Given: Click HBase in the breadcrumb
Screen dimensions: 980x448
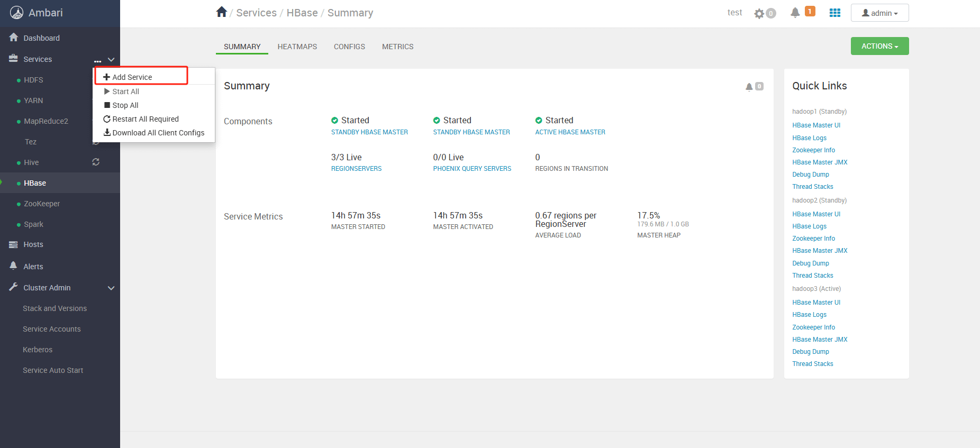Looking at the screenshot, I should (x=302, y=13).
